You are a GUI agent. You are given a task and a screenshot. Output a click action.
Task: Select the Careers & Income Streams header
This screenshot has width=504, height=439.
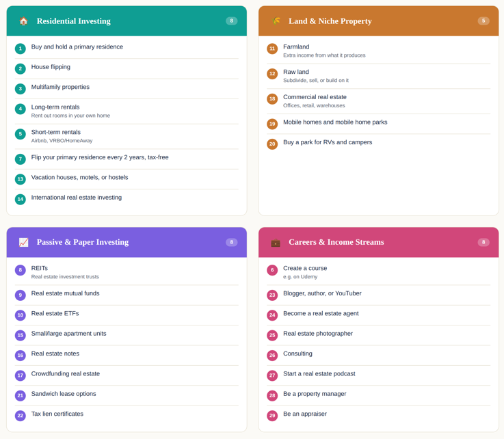379,242
